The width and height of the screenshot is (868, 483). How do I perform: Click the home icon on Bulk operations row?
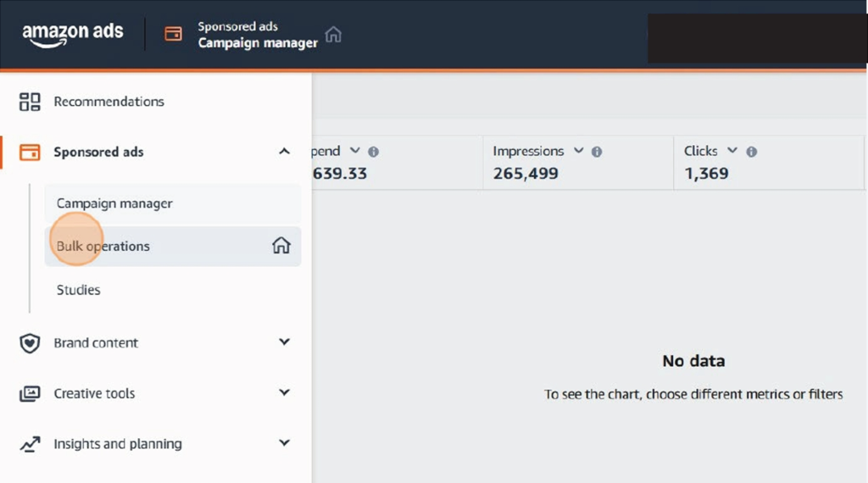tap(281, 245)
